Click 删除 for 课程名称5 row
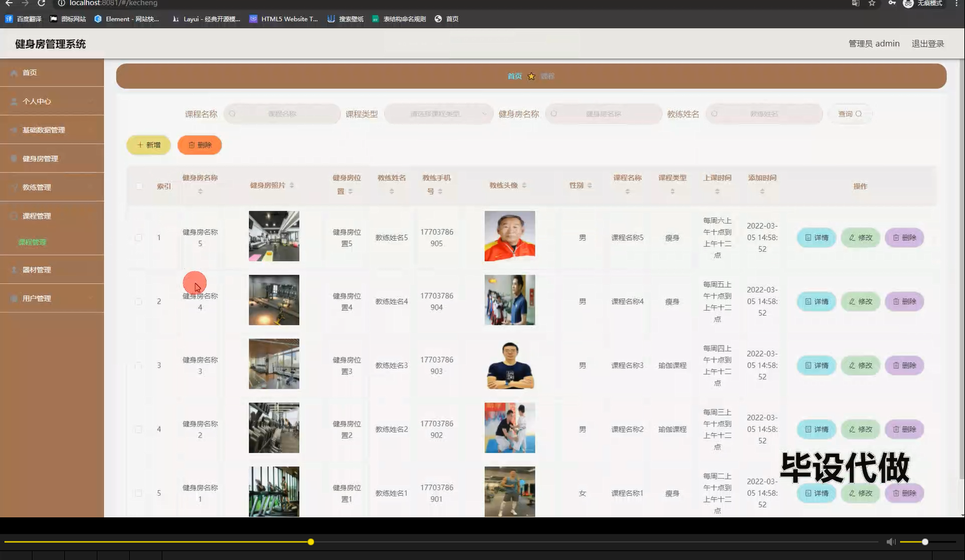The height and width of the screenshot is (560, 965). point(905,238)
